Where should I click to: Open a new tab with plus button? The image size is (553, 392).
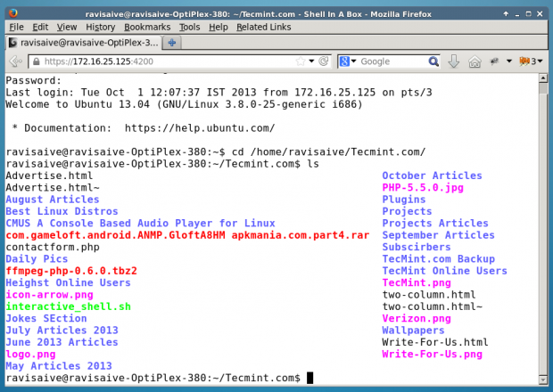pos(172,43)
